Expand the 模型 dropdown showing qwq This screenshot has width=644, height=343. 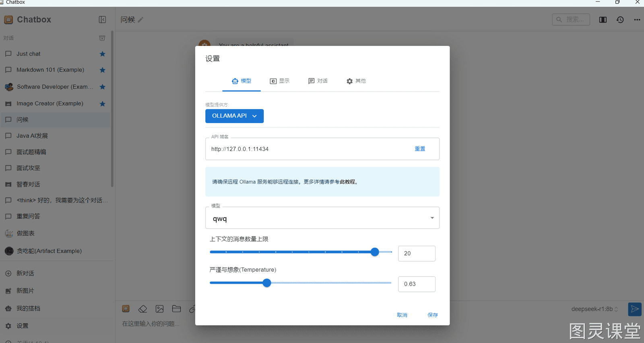(x=322, y=218)
